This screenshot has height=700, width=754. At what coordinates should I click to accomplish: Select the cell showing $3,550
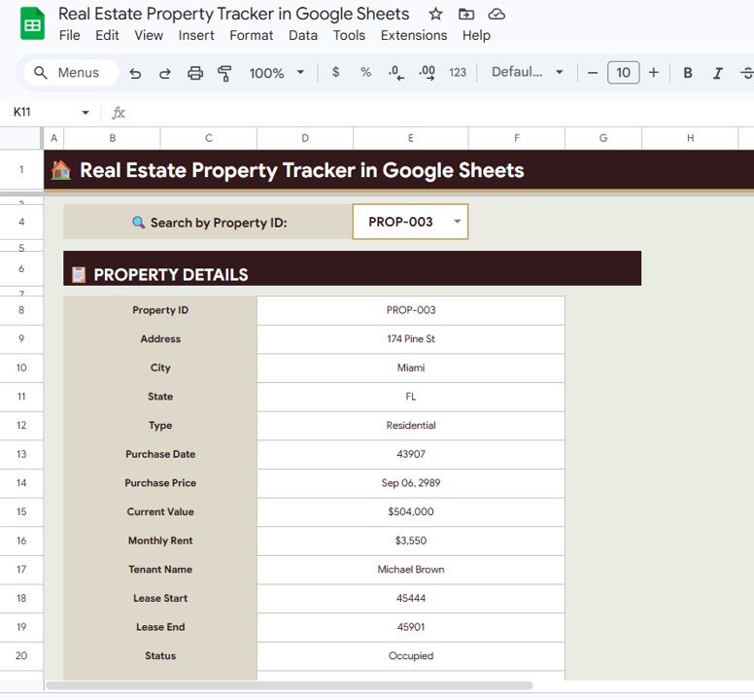(411, 541)
